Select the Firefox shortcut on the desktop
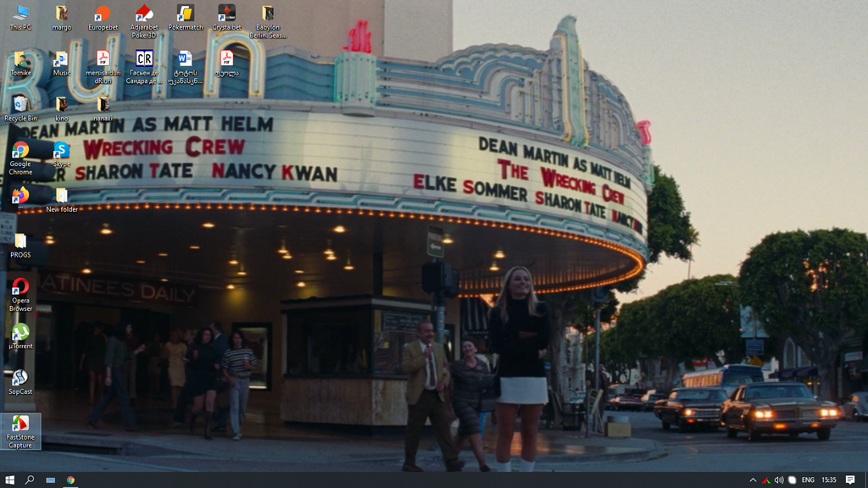This screenshot has height=488, width=868. [20, 196]
